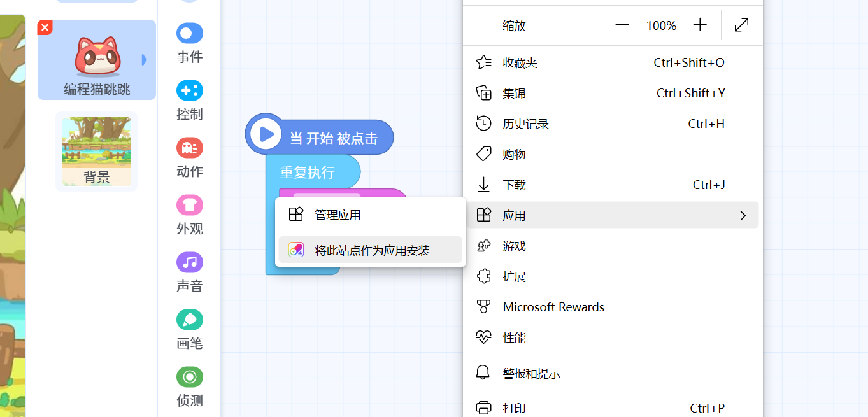Open the 侦测 (Sensing) block category
Image resolution: width=868 pixels, height=417 pixels.
pos(190,387)
